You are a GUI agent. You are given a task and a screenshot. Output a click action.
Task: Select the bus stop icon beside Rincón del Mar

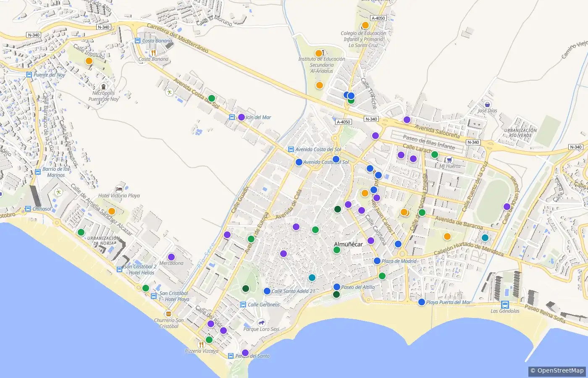tap(232, 117)
